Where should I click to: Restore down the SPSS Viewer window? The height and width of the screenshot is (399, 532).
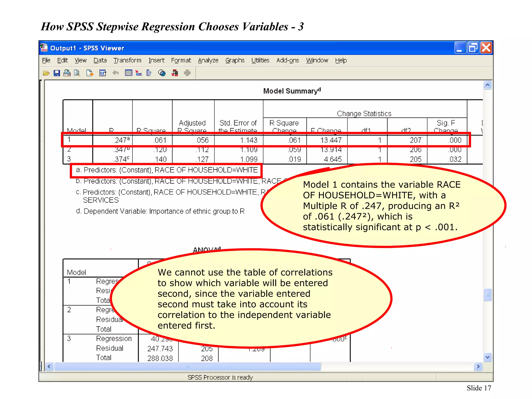[473, 48]
